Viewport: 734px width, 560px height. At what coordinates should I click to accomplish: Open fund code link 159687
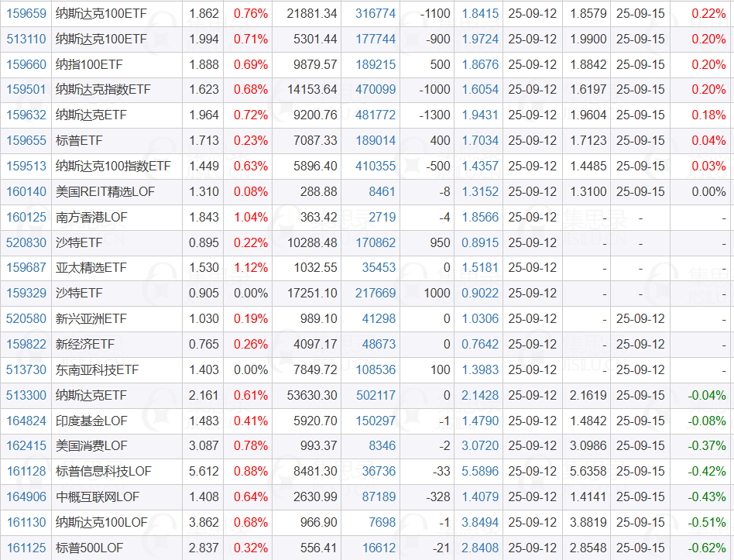(26, 268)
